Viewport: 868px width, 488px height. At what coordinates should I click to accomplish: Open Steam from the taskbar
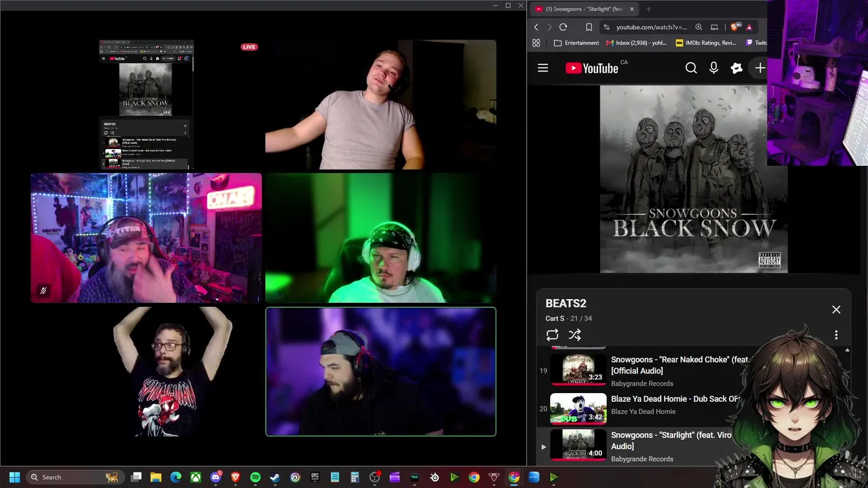tap(275, 477)
